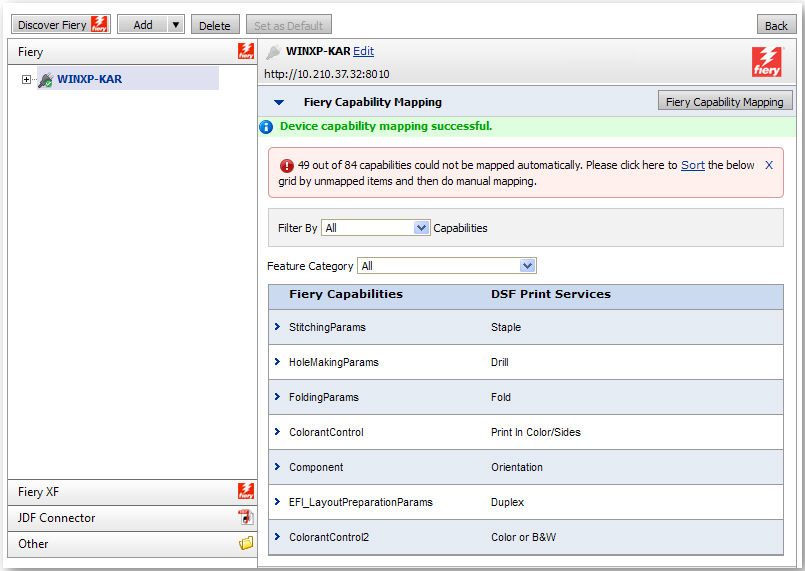
Task: Click the Print In Color/Sides cell
Action: (x=535, y=432)
